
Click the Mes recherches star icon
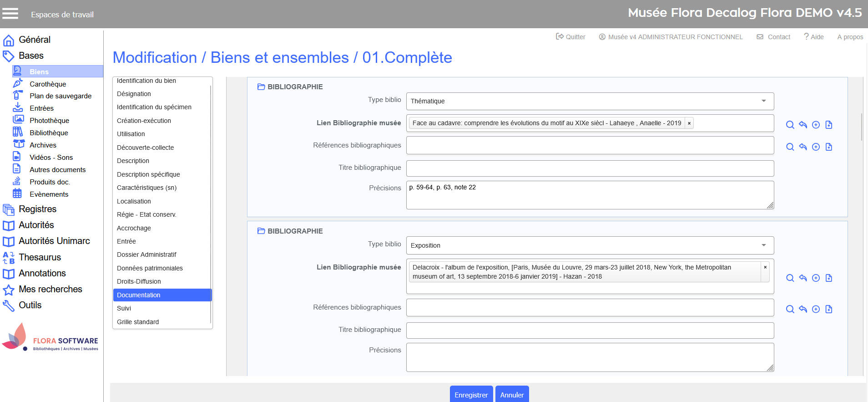(x=9, y=290)
